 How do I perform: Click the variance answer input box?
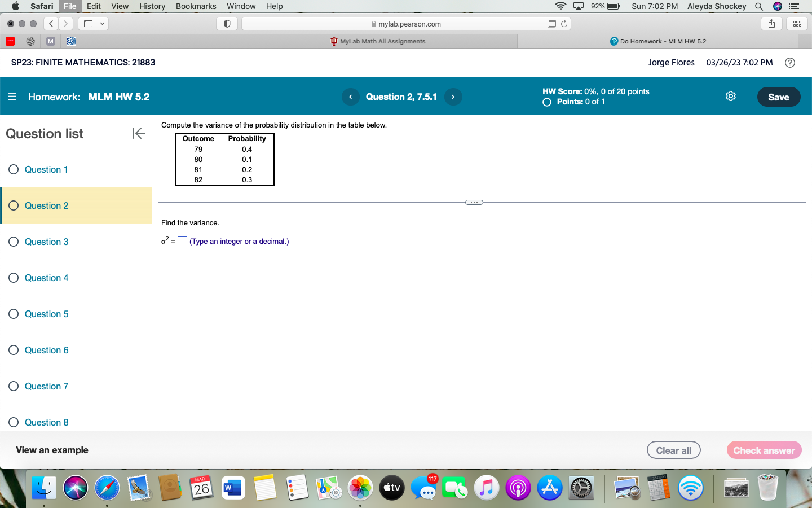coord(182,241)
